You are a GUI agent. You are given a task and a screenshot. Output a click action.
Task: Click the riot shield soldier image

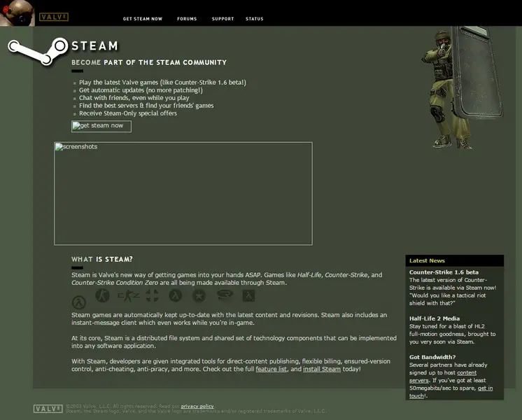point(462,87)
